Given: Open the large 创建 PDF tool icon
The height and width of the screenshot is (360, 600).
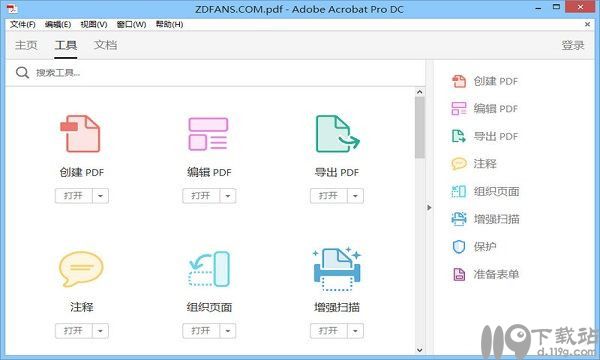Looking at the screenshot, I should (80, 134).
